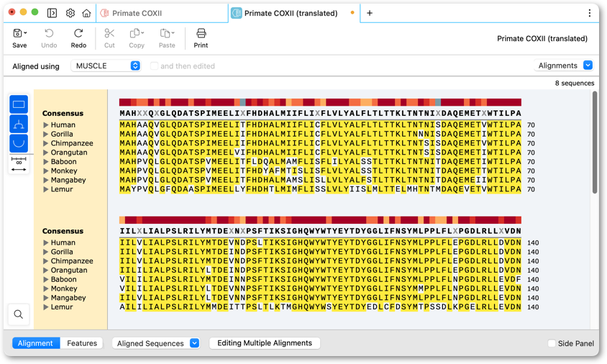Copy the selected sequence
This screenshot has width=607, height=364.
[136, 38]
